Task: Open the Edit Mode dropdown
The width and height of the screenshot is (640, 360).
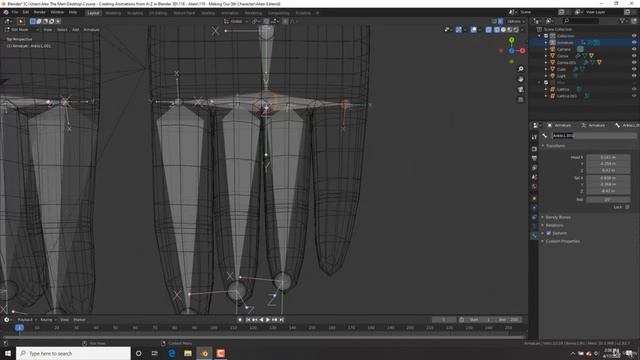Action: [22, 30]
